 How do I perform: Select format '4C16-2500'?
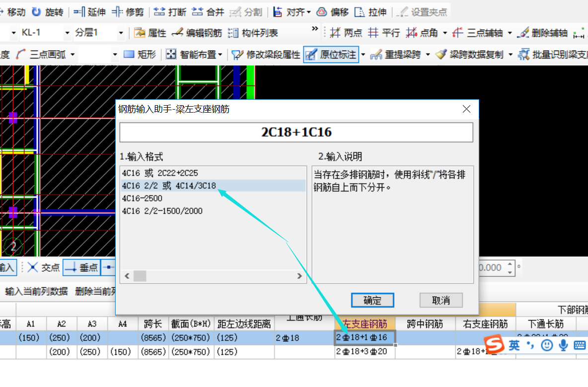point(213,198)
